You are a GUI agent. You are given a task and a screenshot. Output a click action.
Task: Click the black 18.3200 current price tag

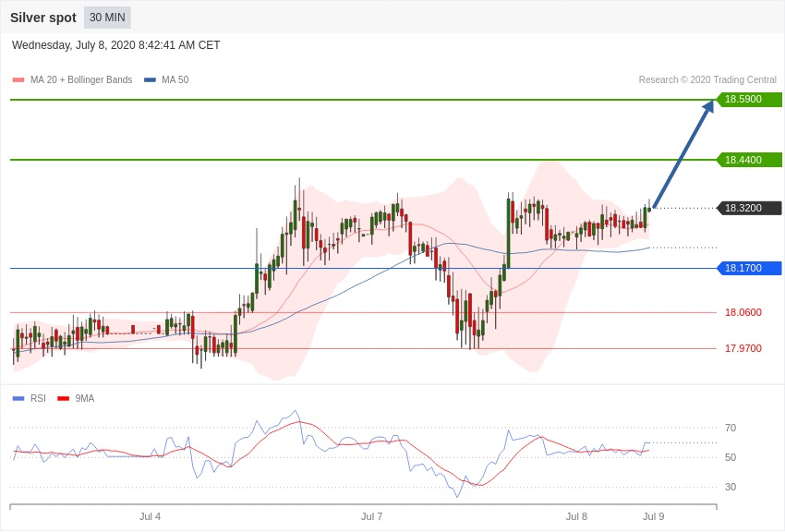coord(749,209)
